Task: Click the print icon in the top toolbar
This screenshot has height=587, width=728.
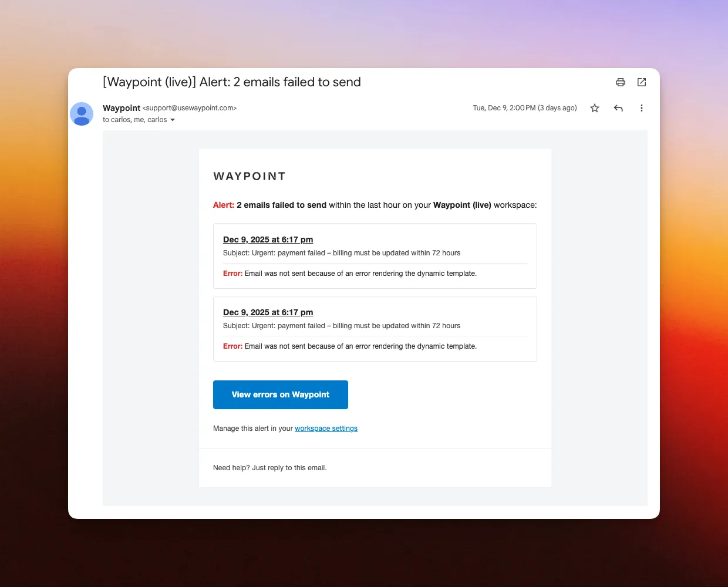Action: tap(621, 82)
